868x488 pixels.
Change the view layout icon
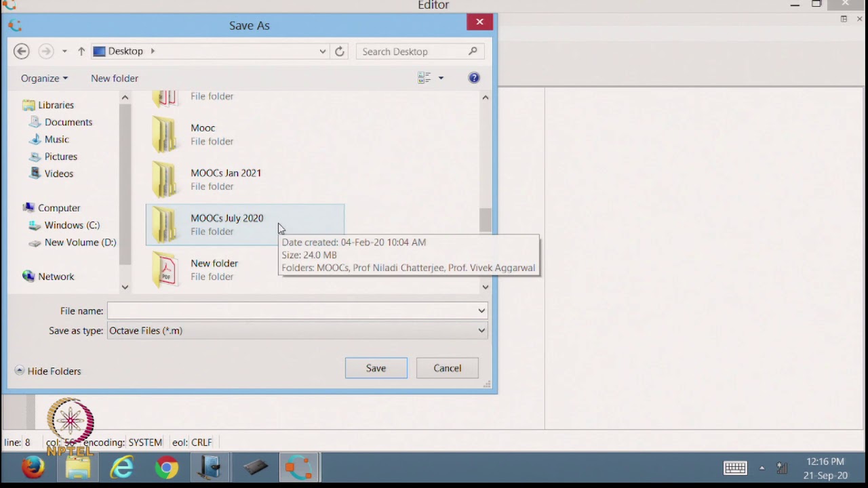click(425, 78)
